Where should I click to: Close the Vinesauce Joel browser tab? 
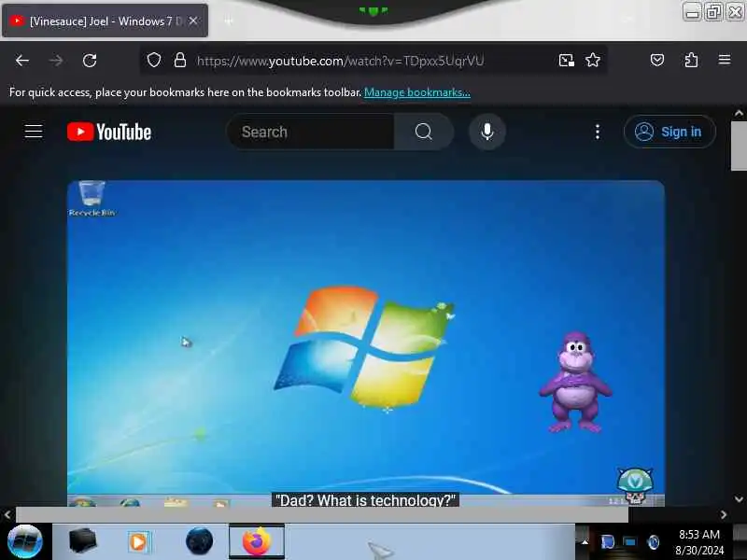pyautogui.click(x=193, y=21)
